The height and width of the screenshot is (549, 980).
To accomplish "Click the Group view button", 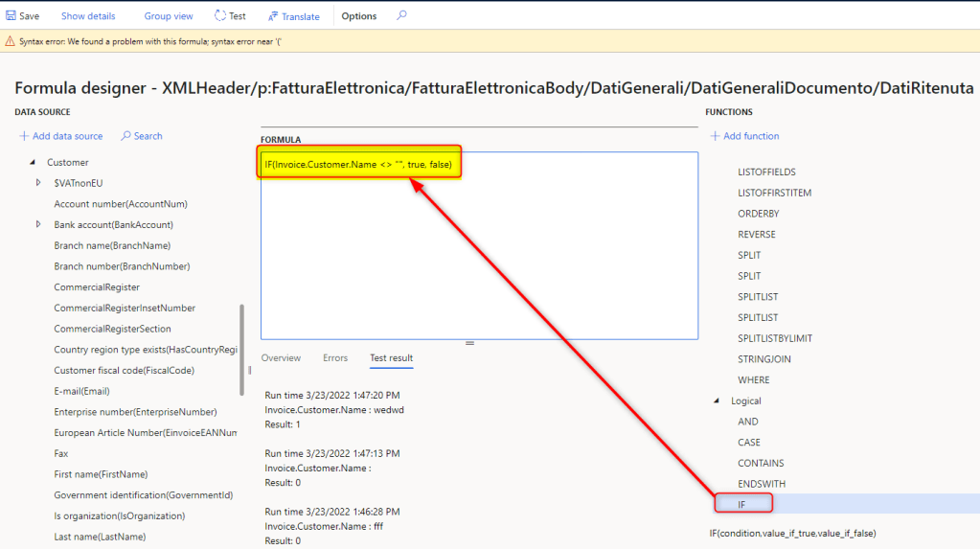I will click(x=169, y=16).
